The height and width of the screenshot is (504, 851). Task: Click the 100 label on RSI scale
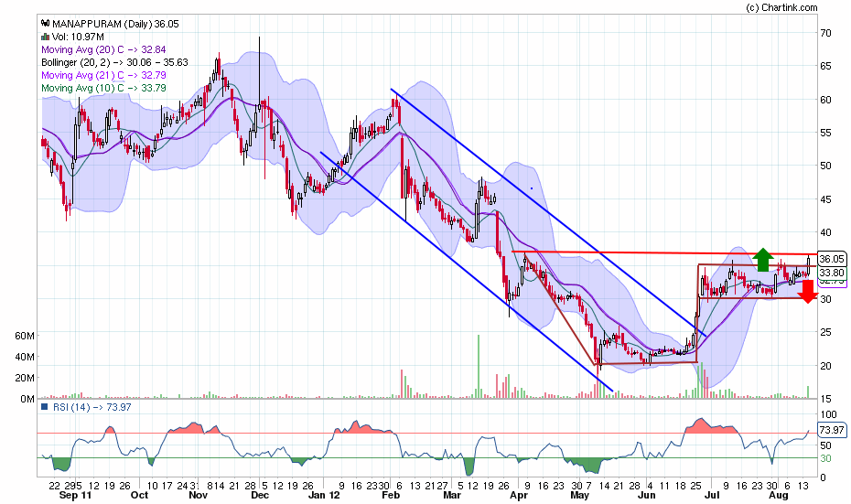pyautogui.click(x=828, y=415)
